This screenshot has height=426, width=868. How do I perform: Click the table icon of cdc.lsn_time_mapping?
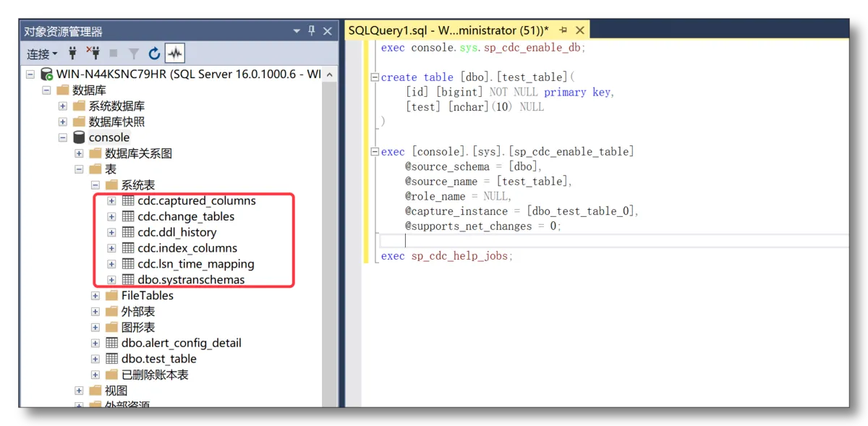(128, 264)
